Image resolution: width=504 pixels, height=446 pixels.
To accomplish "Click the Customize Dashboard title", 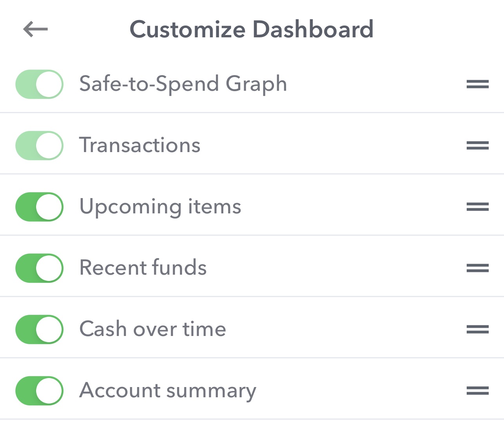I will 252,29.
